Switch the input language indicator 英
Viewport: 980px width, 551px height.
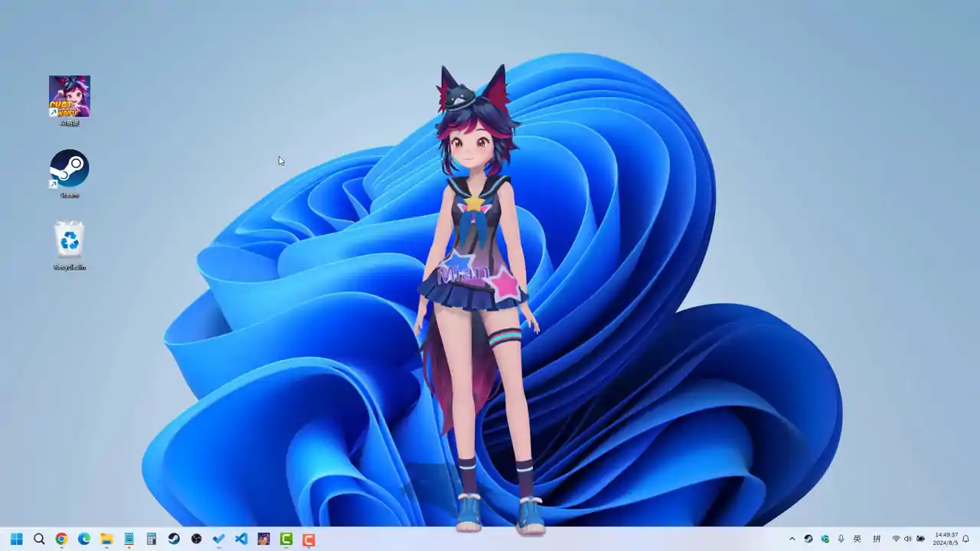[857, 539]
